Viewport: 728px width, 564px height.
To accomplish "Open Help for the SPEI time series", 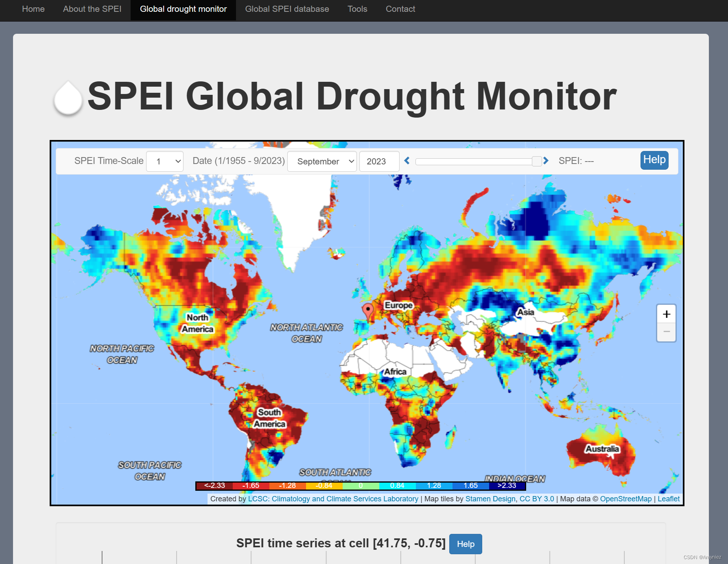I will 465,544.
